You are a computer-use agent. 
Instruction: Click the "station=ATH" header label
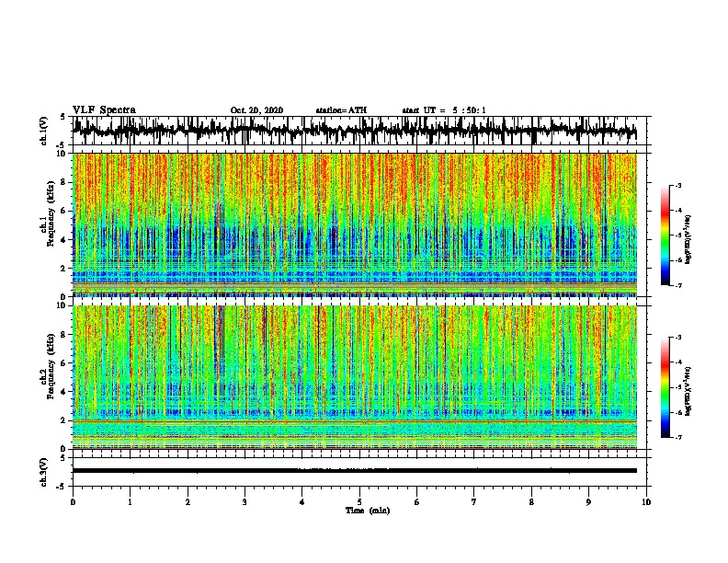(341, 110)
